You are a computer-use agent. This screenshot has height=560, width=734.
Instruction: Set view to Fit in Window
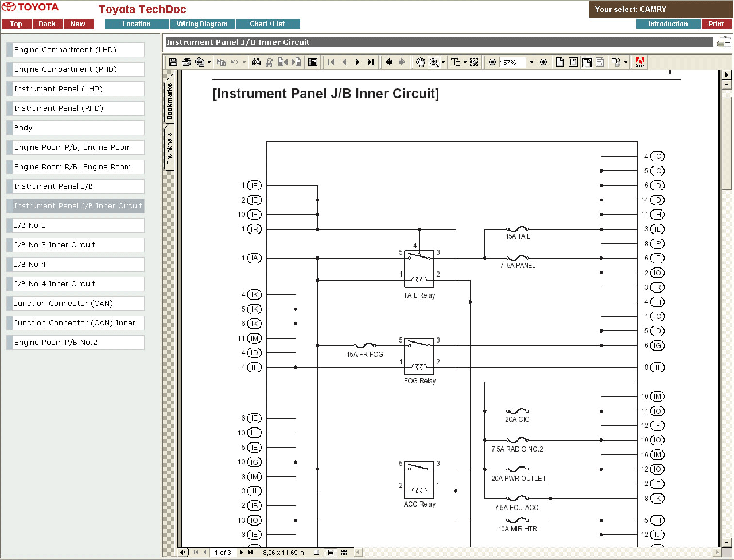573,62
